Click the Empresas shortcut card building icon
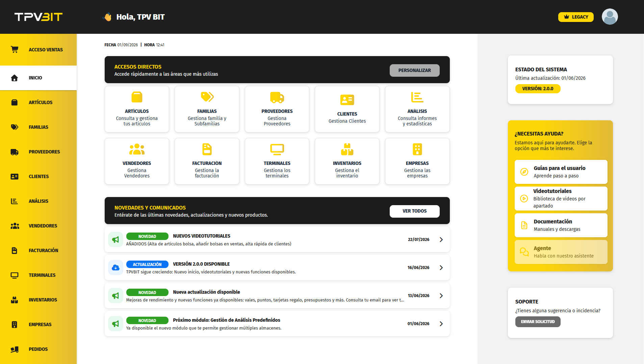Image resolution: width=644 pixels, height=364 pixels. coord(417,149)
